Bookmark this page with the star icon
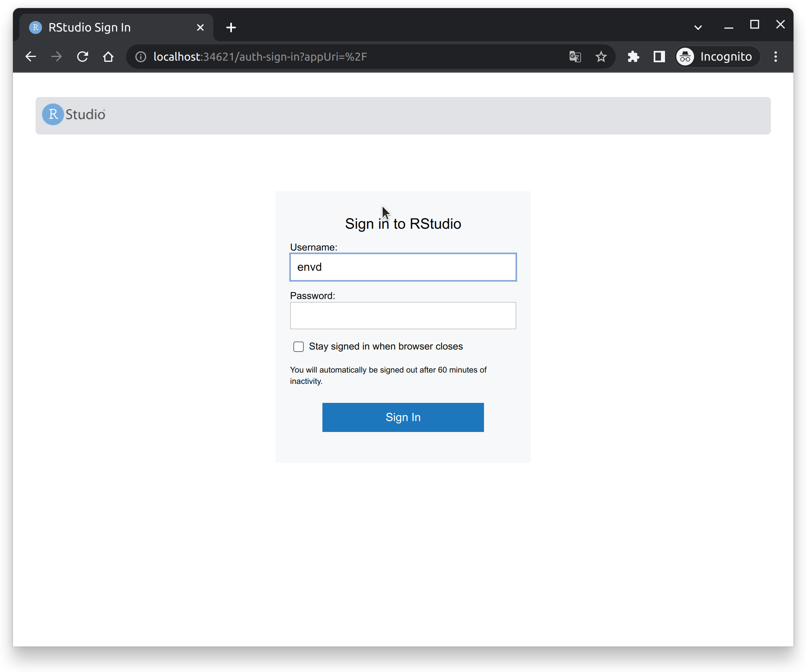Screen dimensions: 806x672 click(x=601, y=57)
